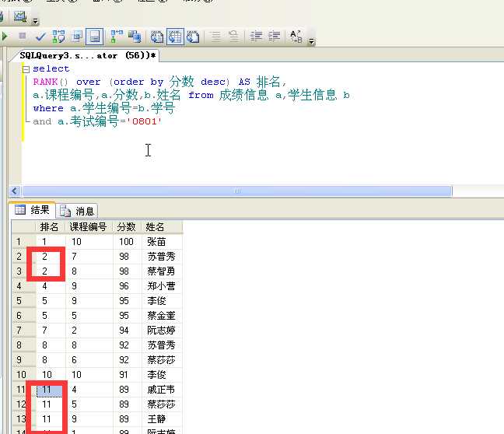Click the name cell 蔡莎莎 in row 9
The width and height of the screenshot is (504, 434).
click(162, 360)
